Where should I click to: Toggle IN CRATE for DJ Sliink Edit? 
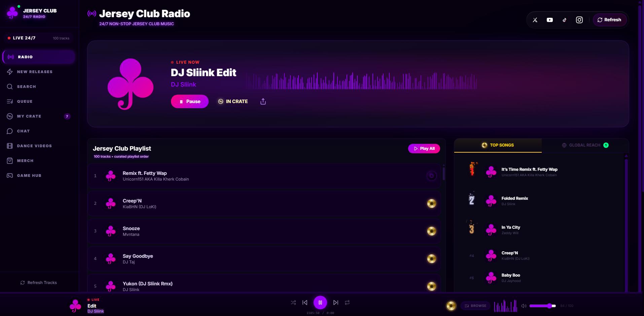233,101
